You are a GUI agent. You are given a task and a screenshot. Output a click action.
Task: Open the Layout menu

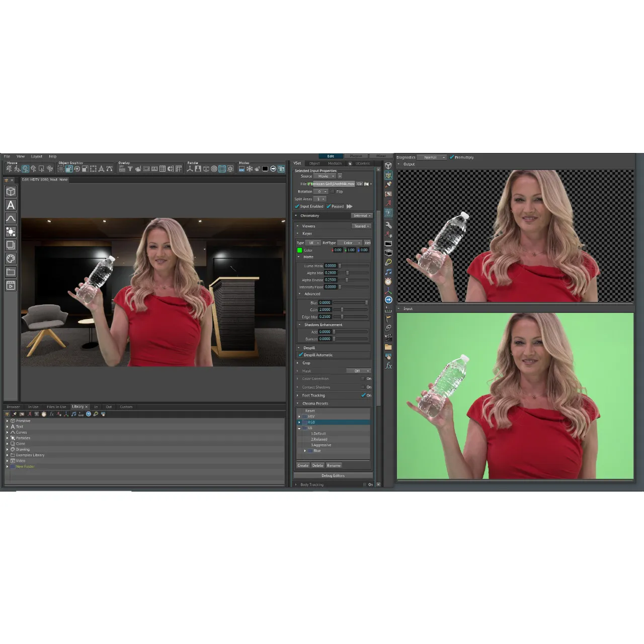[x=37, y=156]
